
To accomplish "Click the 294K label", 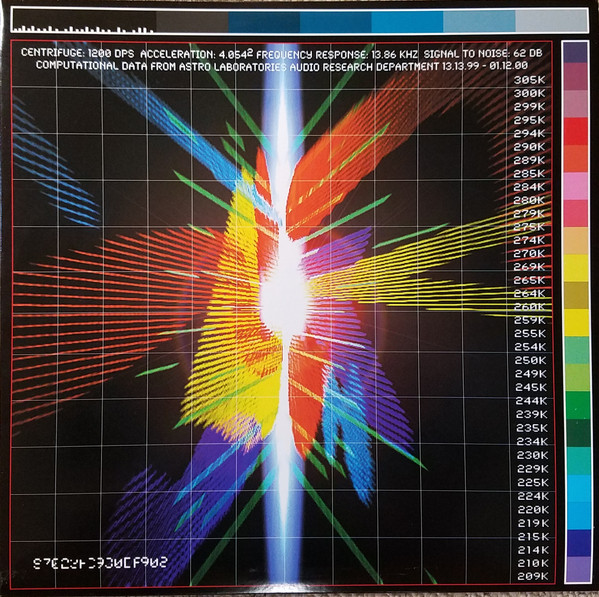I will [x=529, y=133].
